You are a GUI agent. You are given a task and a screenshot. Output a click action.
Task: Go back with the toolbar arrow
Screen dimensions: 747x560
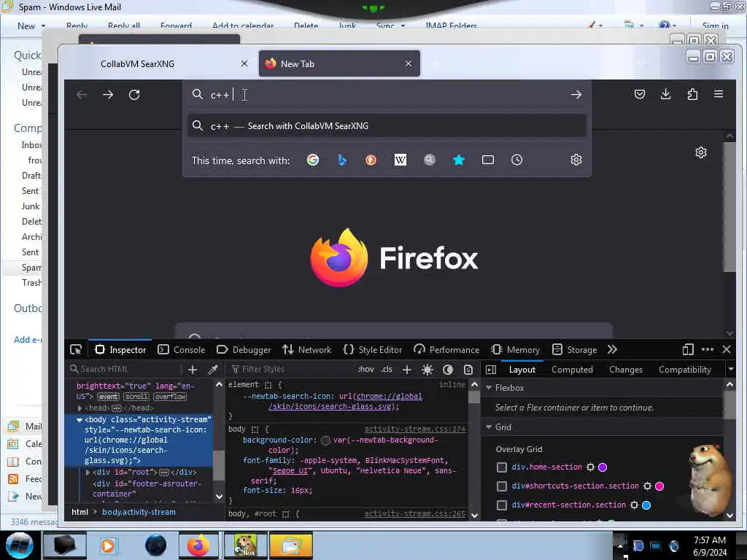(82, 94)
